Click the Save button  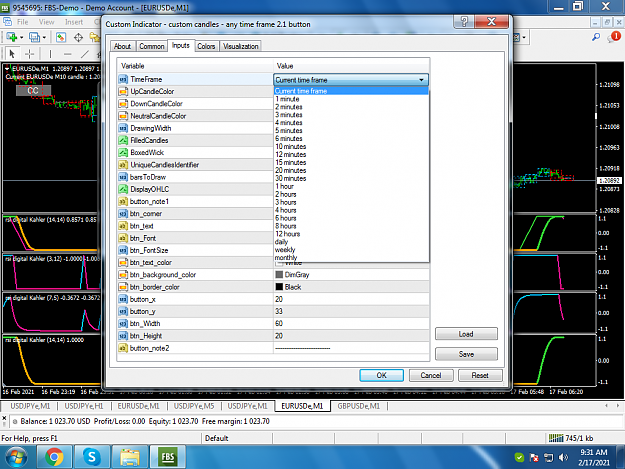pos(466,354)
